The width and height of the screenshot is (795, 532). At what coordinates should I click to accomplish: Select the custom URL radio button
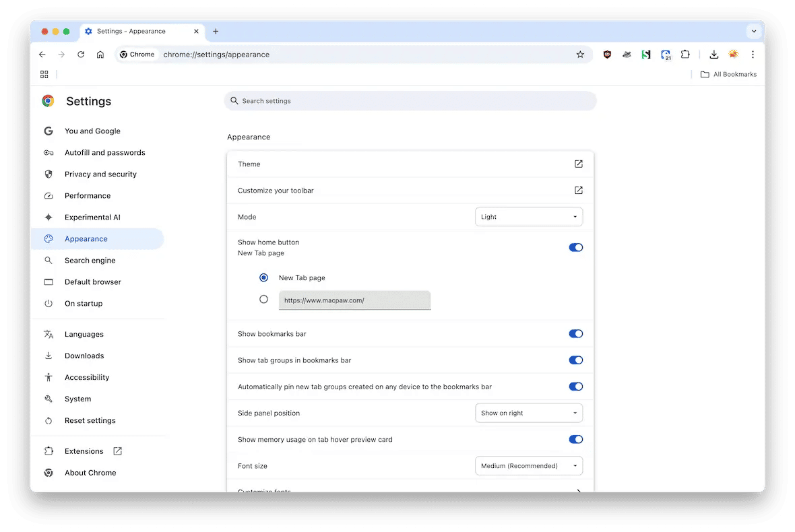(x=263, y=300)
